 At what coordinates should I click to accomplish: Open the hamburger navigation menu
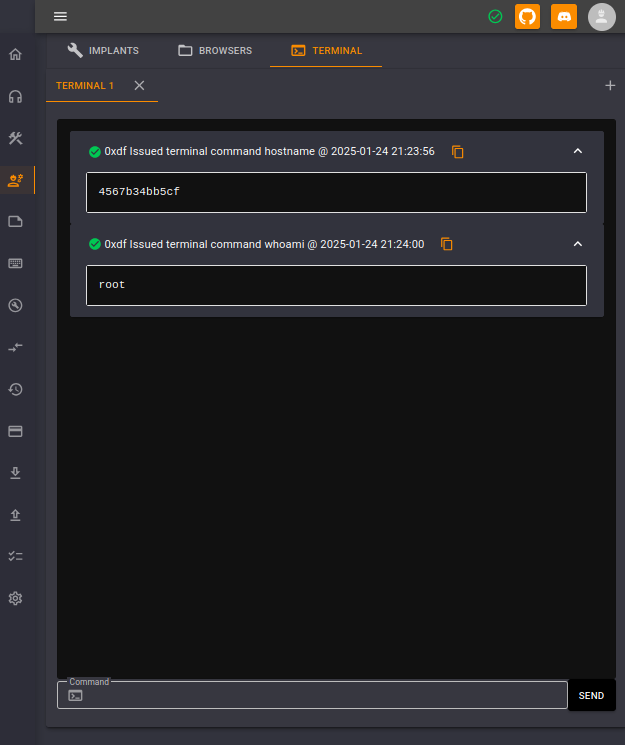point(60,16)
